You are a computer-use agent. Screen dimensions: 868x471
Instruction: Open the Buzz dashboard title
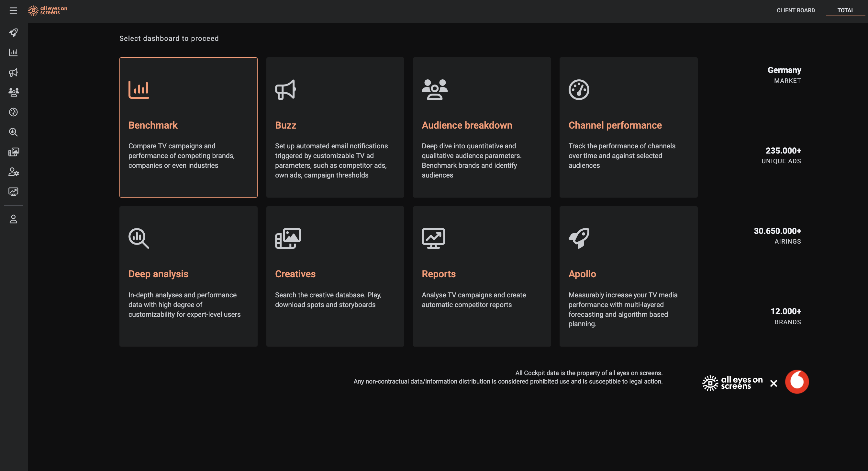[285, 125]
